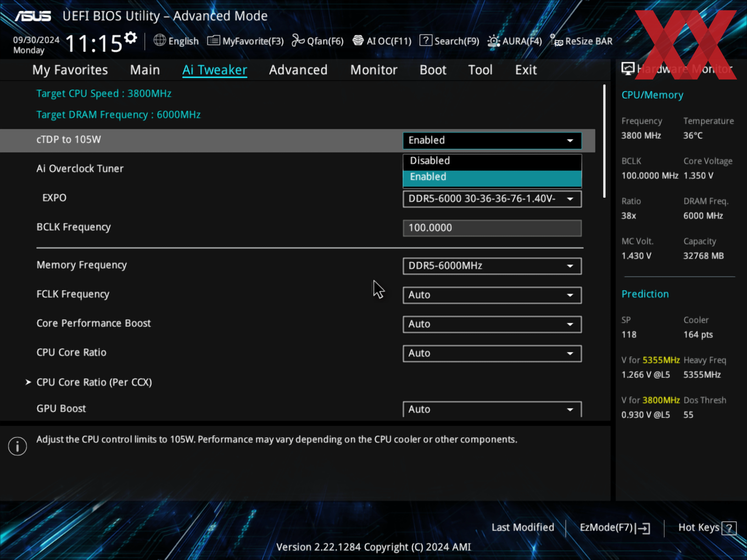
Task: Select the FCLK Frequency label
Action: 73,294
